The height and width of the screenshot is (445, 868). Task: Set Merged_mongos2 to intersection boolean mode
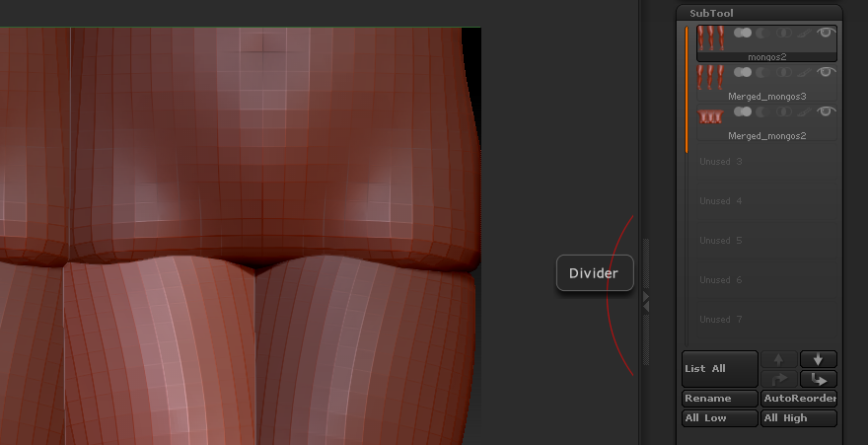pyautogui.click(x=784, y=111)
